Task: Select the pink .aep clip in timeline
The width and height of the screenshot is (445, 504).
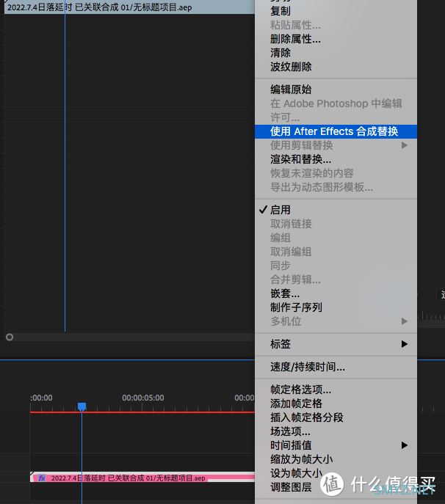Action: tap(142, 478)
